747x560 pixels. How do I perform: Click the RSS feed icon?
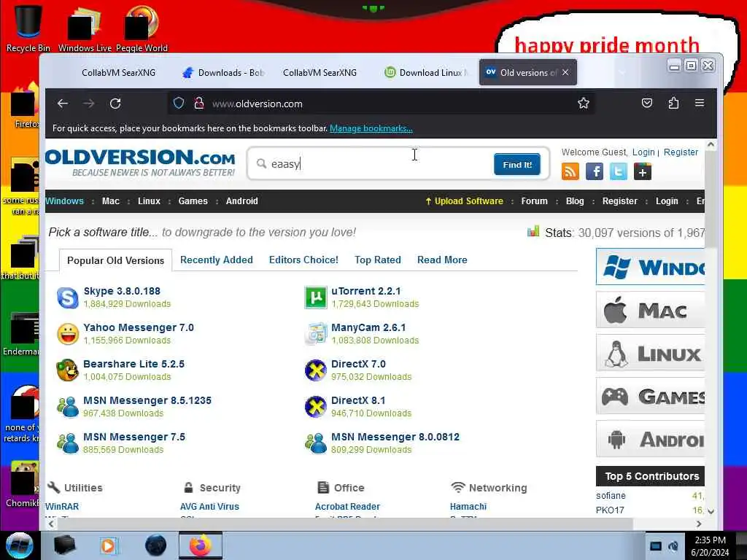[x=570, y=171]
